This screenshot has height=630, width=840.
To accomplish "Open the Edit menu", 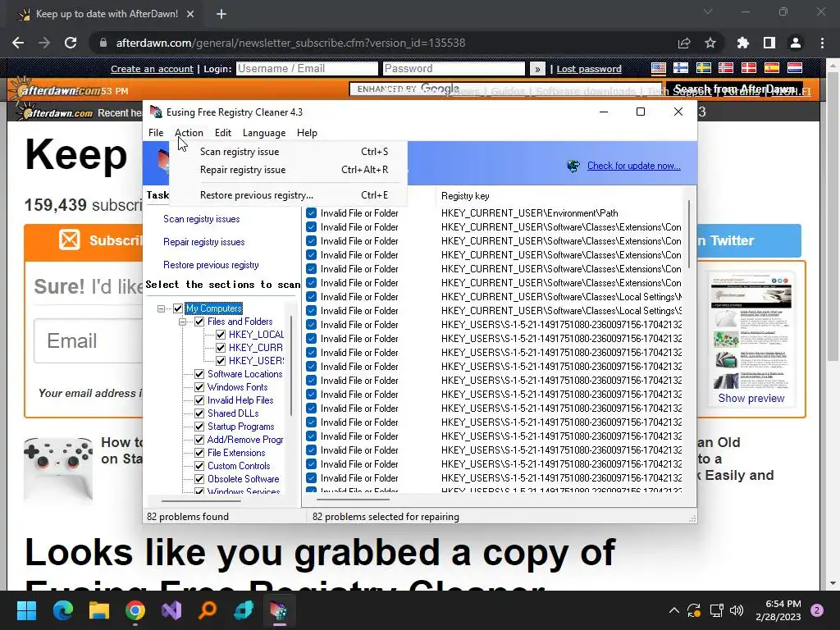I will point(223,133).
